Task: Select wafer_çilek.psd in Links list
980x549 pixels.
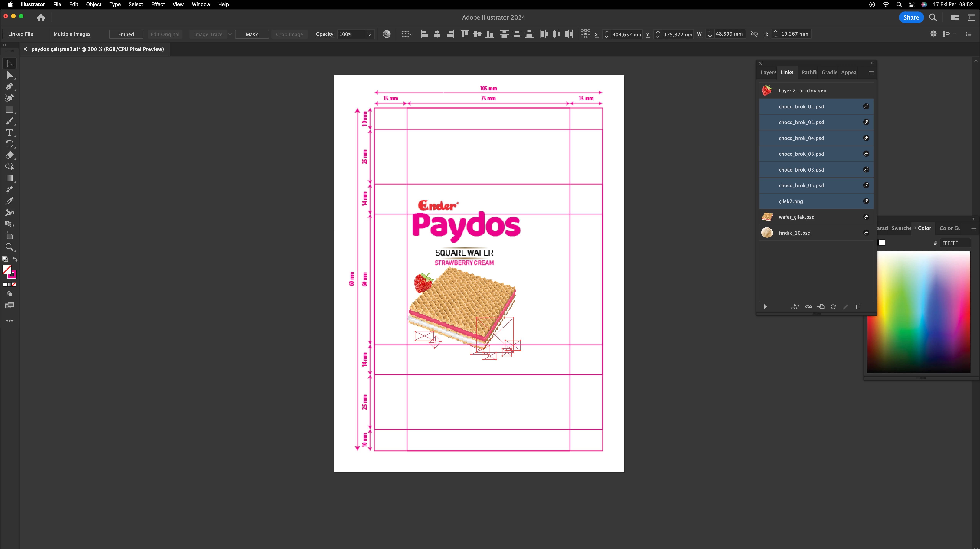Action: click(x=796, y=217)
